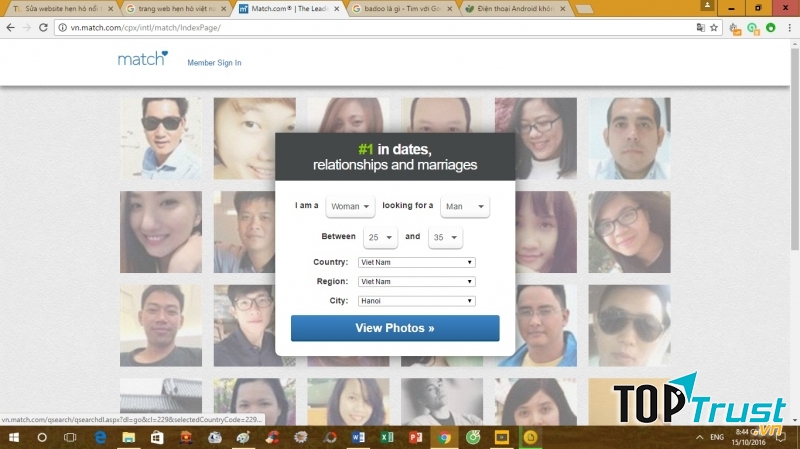Open Excel from the taskbar

coord(387,437)
